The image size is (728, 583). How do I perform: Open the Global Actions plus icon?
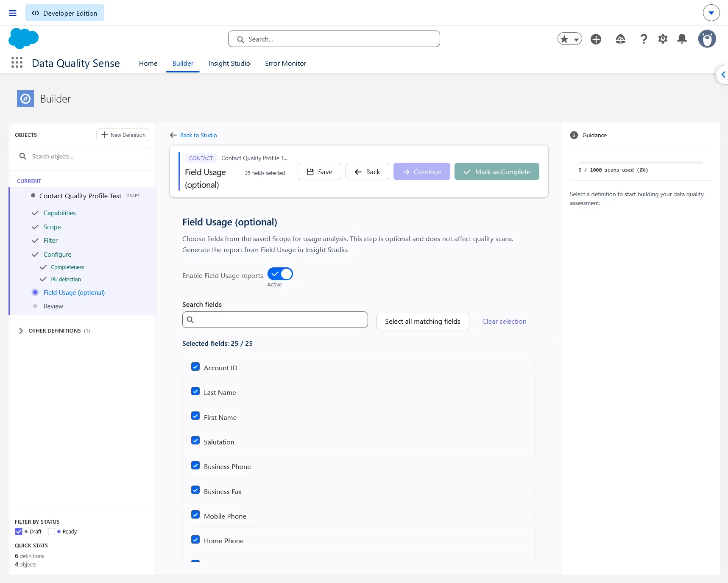pyautogui.click(x=596, y=39)
